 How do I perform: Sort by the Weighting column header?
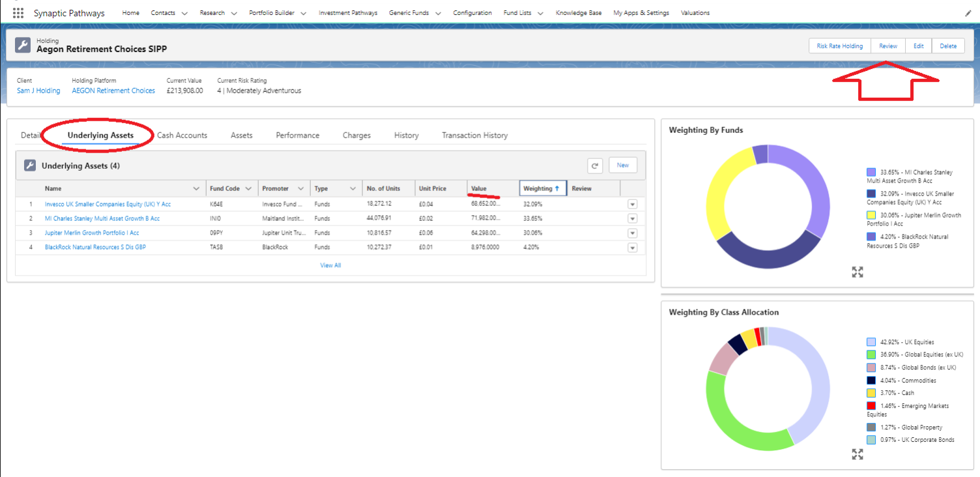click(x=543, y=188)
